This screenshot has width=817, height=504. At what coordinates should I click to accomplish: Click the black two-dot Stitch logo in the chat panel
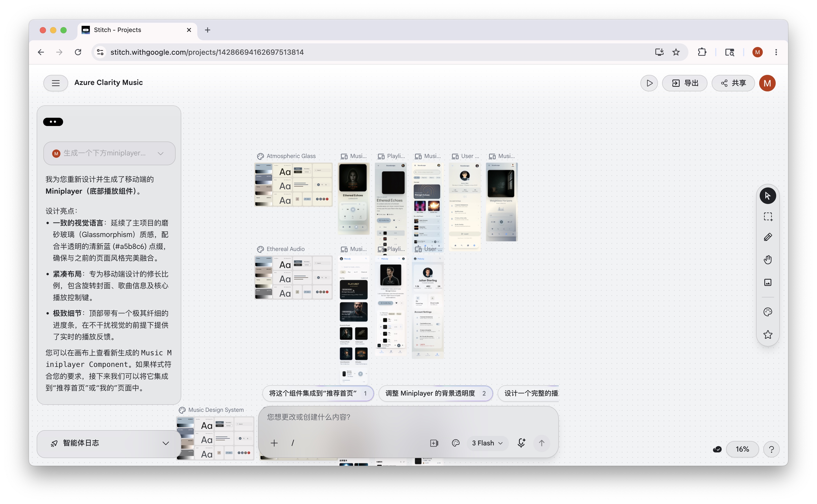point(53,122)
